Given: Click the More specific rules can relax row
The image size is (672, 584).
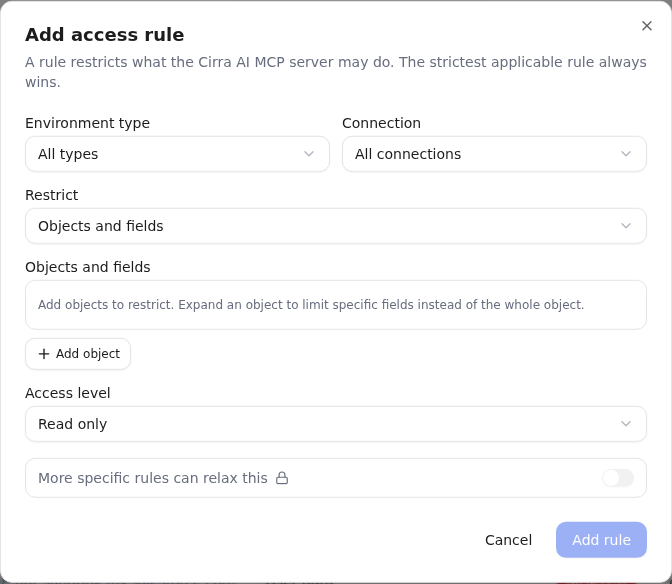Looking at the screenshot, I should tap(336, 478).
